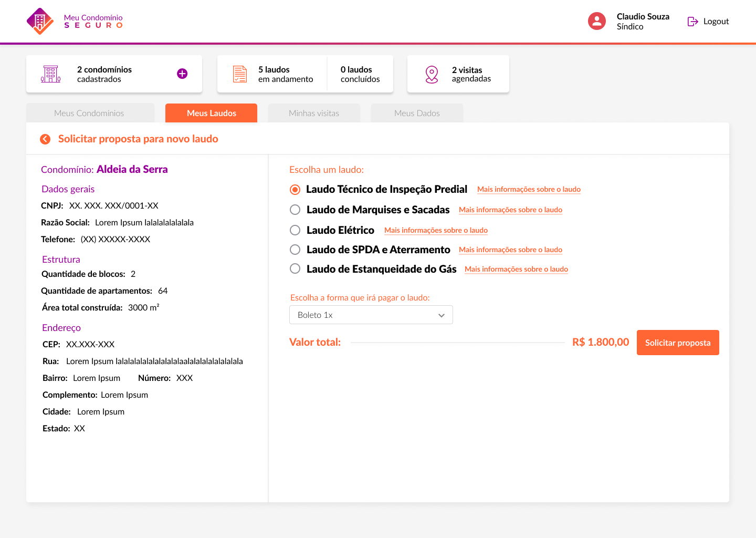This screenshot has width=756, height=538.
Task: Select Laudo de Marquises e Sacadas option
Action: [x=295, y=210]
